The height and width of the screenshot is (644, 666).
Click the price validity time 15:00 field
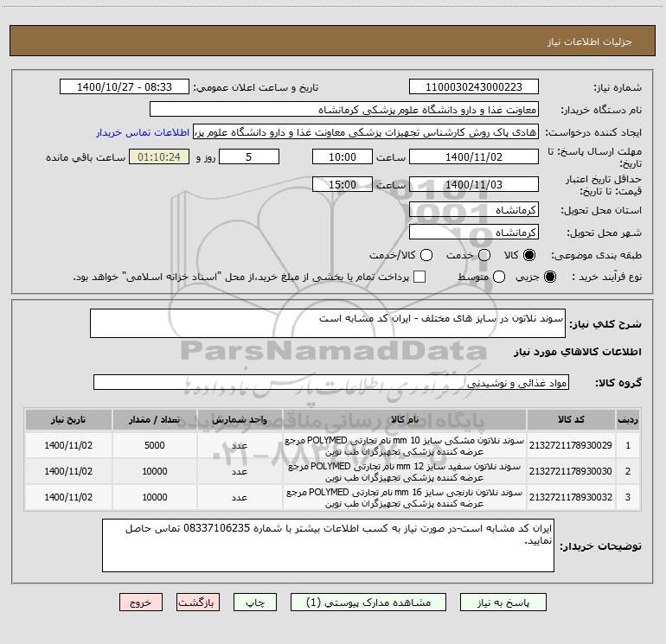(x=343, y=185)
